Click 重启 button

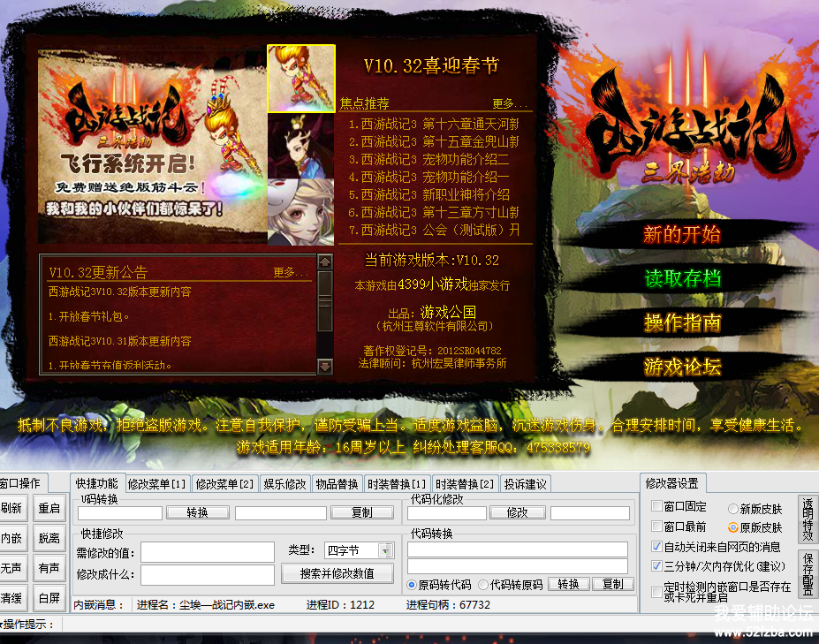pos(49,508)
